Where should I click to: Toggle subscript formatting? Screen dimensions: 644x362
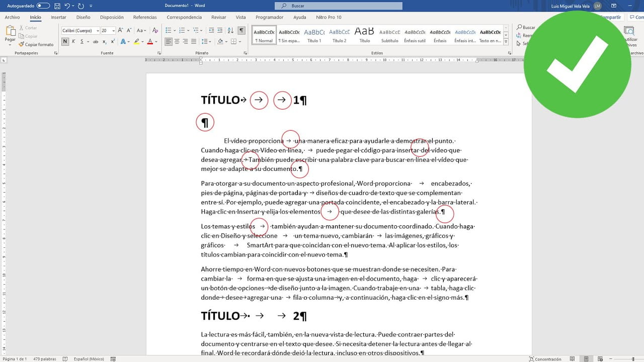point(104,41)
